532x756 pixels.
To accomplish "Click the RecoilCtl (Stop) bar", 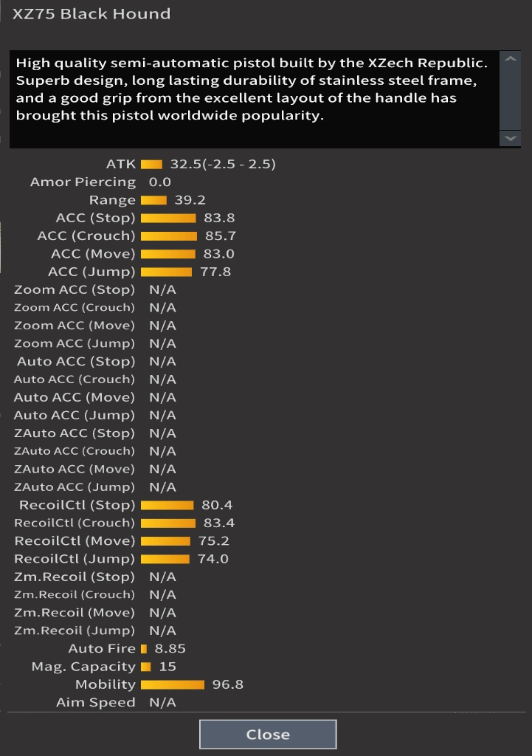I will click(167, 506).
